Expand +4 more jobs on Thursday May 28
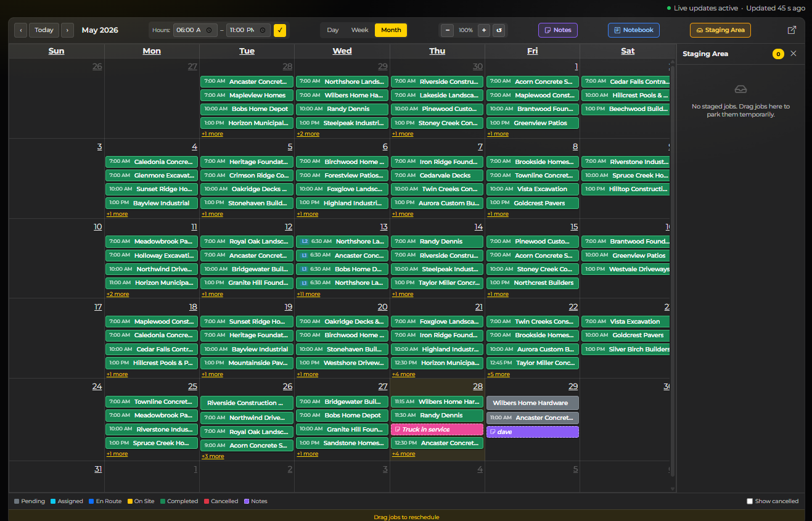812x521 pixels. pos(403,454)
